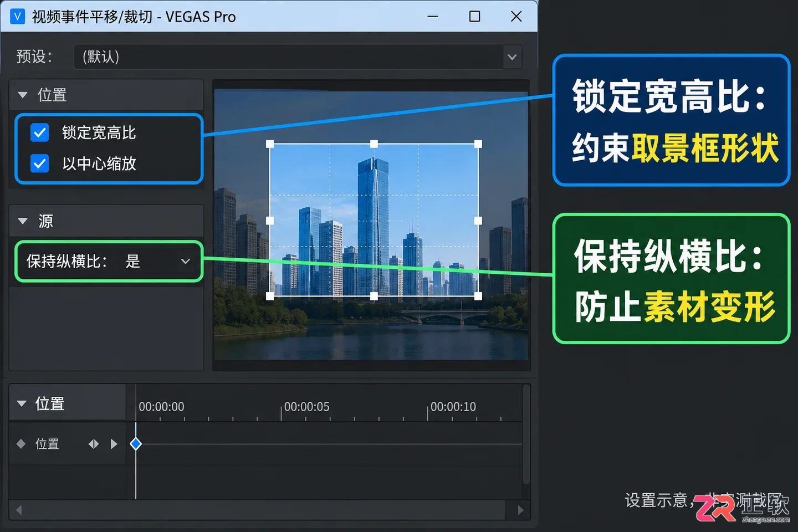798x532 pixels.
Task: Click the bottom-right crop handle
Action: point(478,296)
